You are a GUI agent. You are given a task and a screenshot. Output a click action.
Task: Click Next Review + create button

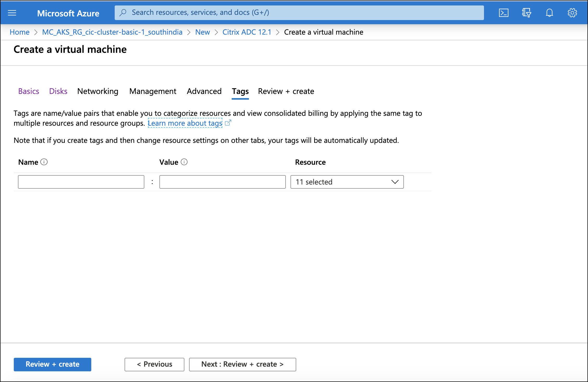243,364
